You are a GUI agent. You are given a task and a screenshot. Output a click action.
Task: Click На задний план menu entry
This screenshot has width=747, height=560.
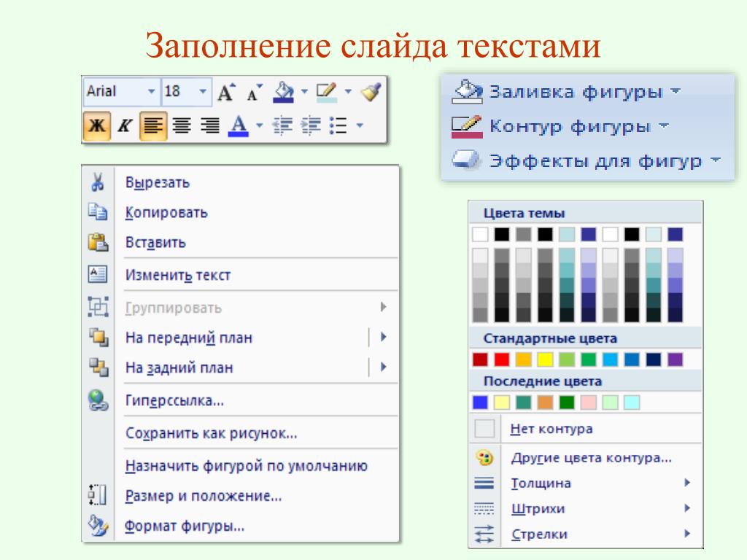[179, 367]
